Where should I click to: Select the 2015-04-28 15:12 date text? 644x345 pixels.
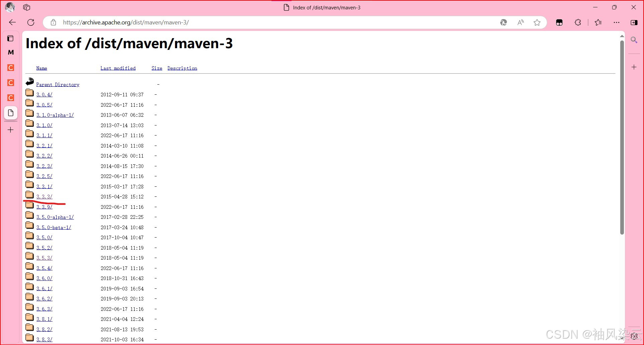click(122, 197)
